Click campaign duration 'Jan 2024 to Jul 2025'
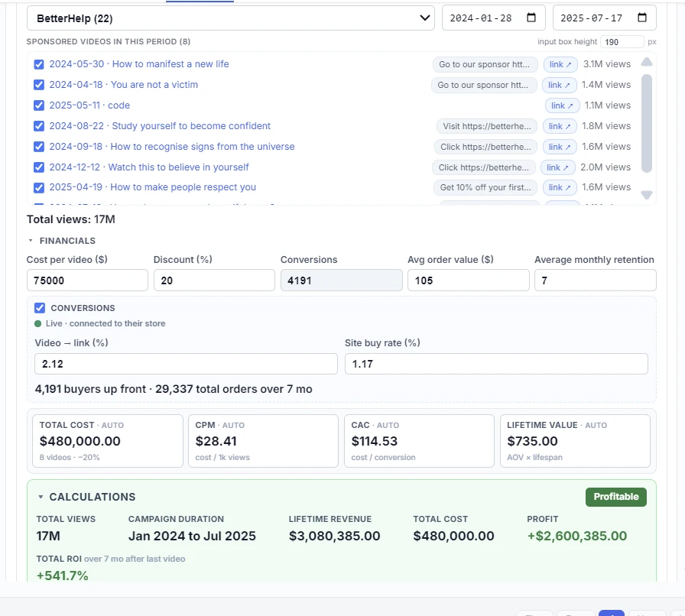The height and width of the screenshot is (616, 685). click(192, 536)
